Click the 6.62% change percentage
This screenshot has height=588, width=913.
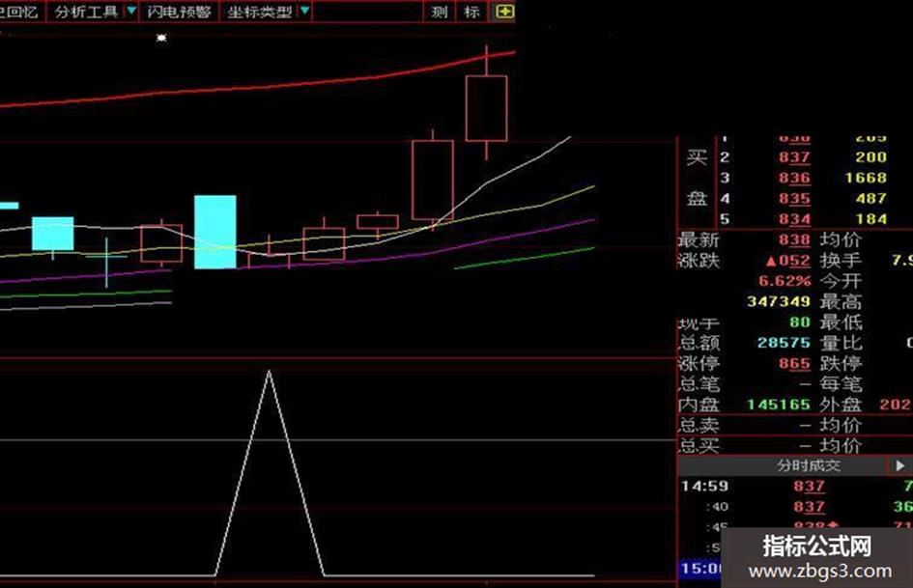(785, 281)
